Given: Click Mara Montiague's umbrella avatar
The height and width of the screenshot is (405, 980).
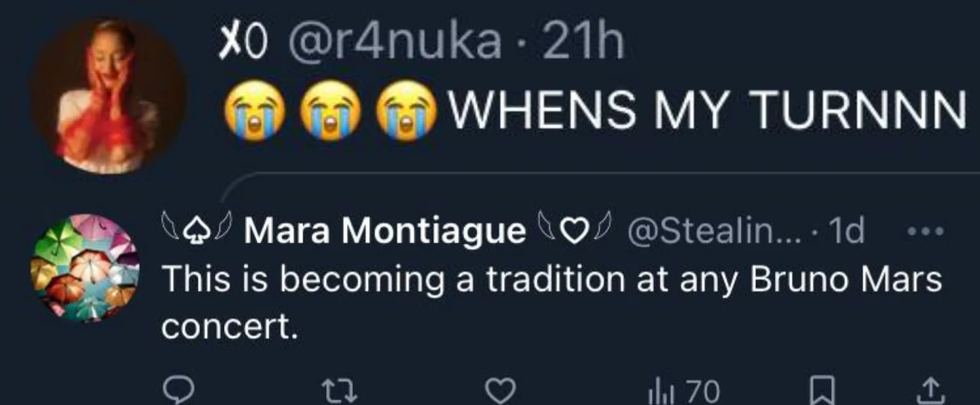Looking at the screenshot, I should [85, 268].
